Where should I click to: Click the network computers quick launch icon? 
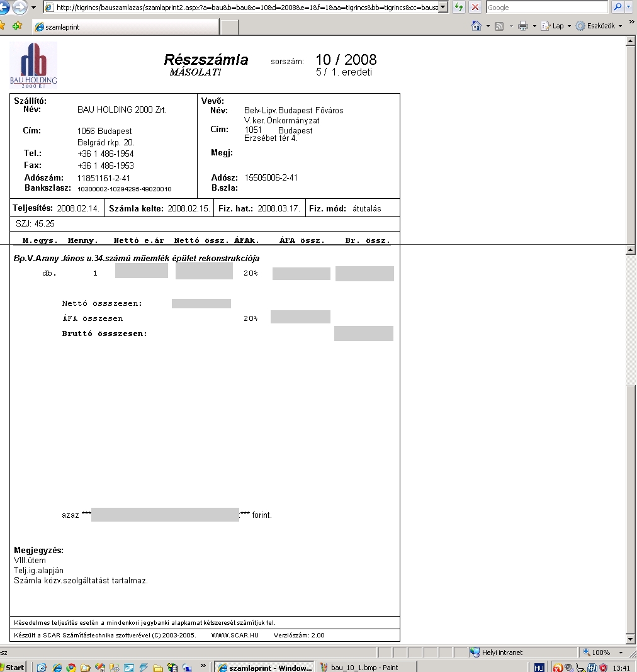pyautogui.click(x=187, y=668)
